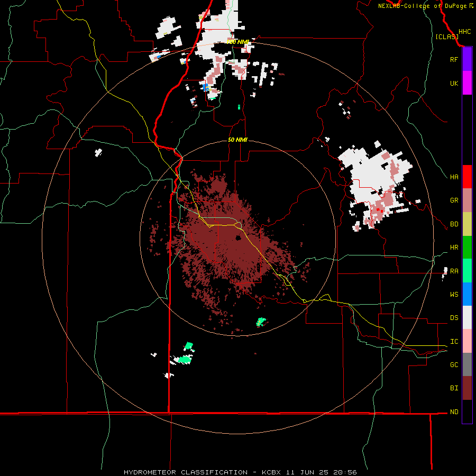
Task: Click the [CLAS] units label
Action: tap(447, 36)
